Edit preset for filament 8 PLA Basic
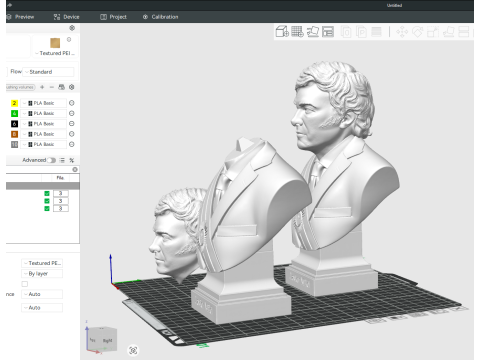 pyautogui.click(x=71, y=134)
